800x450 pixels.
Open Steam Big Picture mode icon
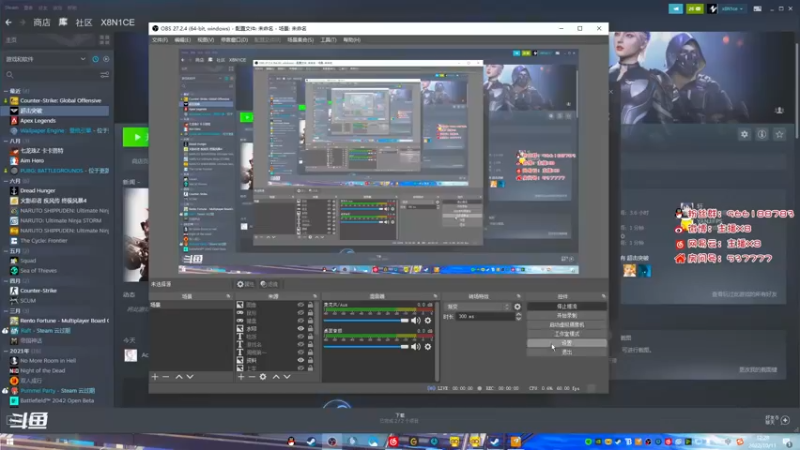coord(758,9)
